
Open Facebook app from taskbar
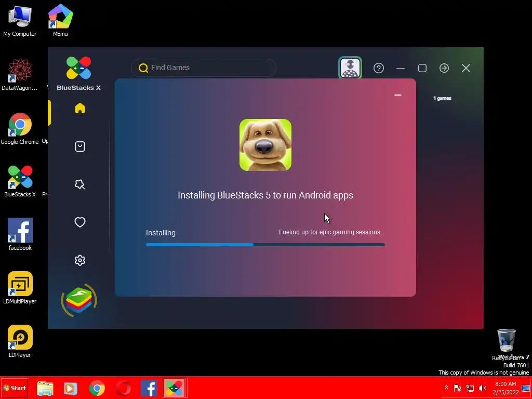click(x=149, y=388)
